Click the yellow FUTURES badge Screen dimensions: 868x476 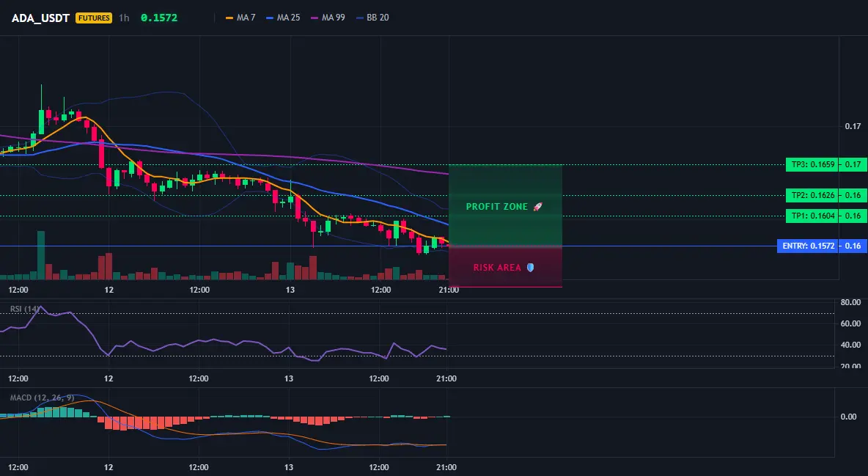coord(94,18)
